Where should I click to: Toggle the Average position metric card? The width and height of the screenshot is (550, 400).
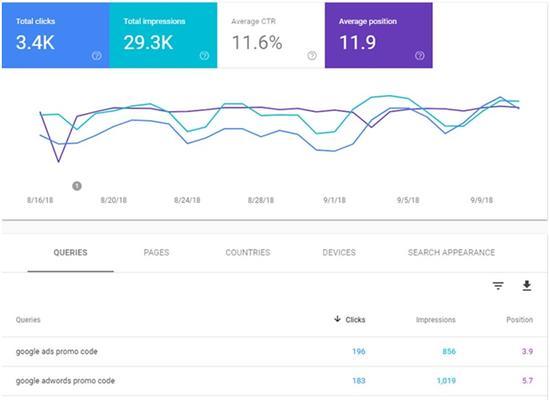(379, 35)
